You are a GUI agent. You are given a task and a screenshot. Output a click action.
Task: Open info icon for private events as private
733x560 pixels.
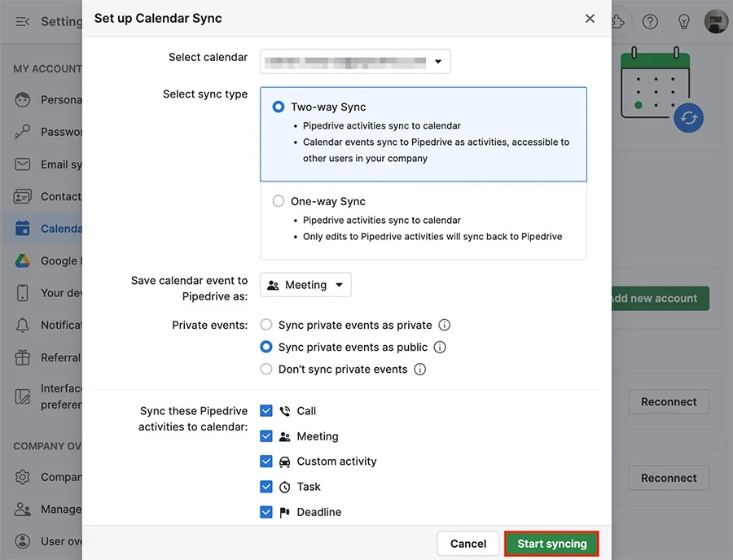pyautogui.click(x=445, y=325)
